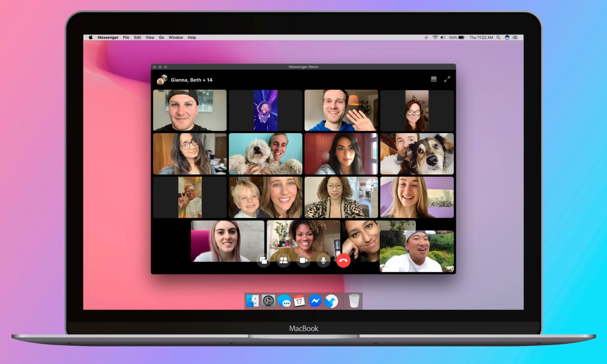Screen dimensions: 607x364
Task: Open the call participants list
Action: [x=283, y=260]
